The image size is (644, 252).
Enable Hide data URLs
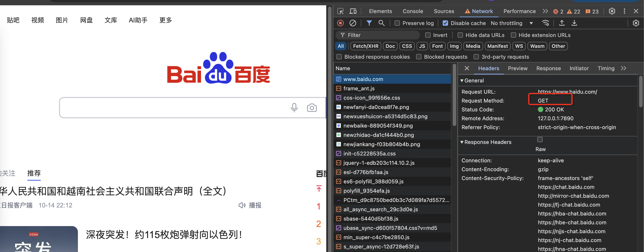[x=460, y=35]
